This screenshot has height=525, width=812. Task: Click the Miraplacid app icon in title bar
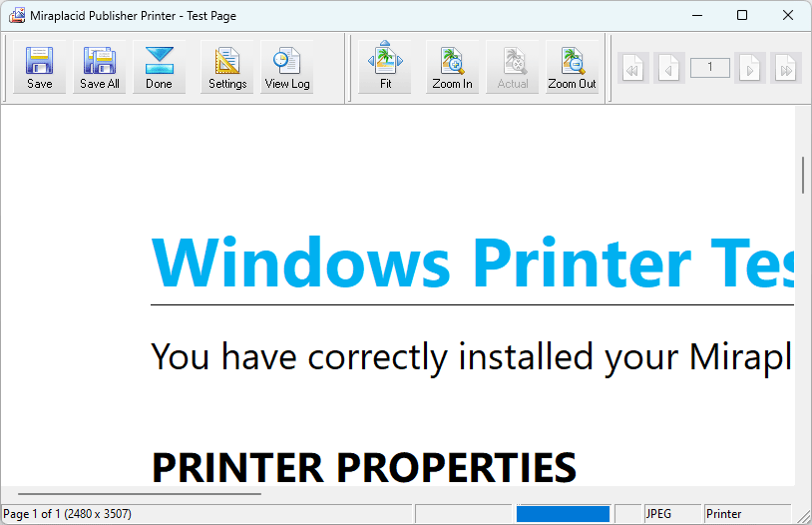tap(16, 15)
